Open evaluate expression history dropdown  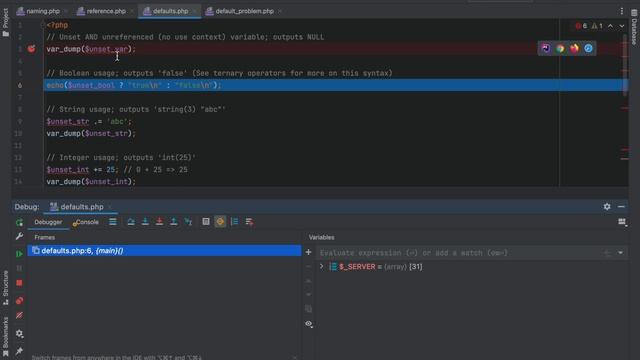point(620,253)
